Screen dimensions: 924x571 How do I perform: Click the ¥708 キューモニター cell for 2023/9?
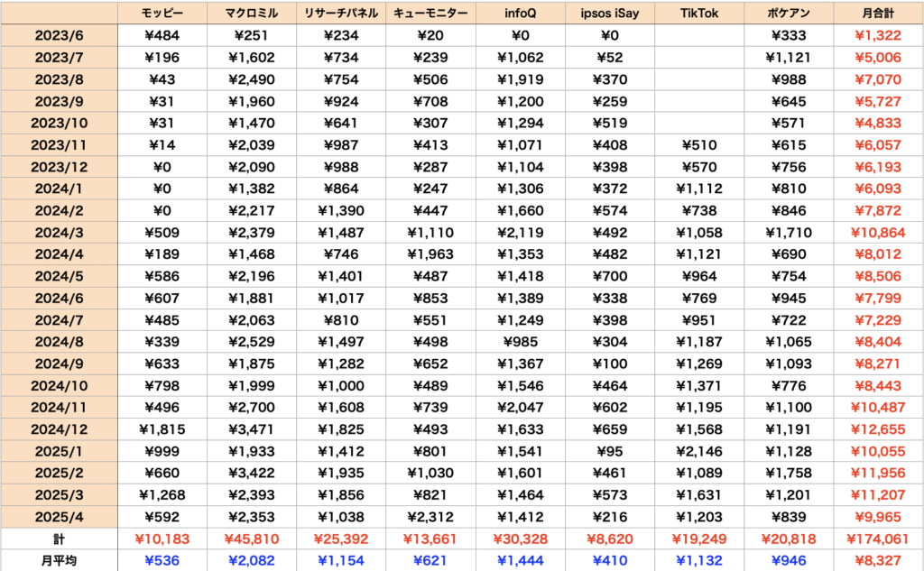pyautogui.click(x=430, y=101)
